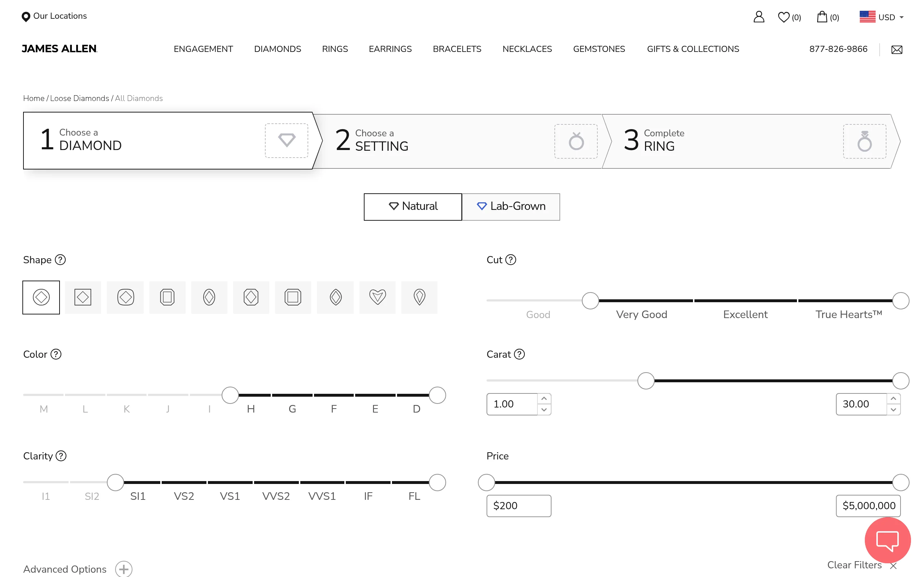The width and height of the screenshot is (924, 577).
Task: Open the ENGAGEMENT menu
Action: pos(203,49)
